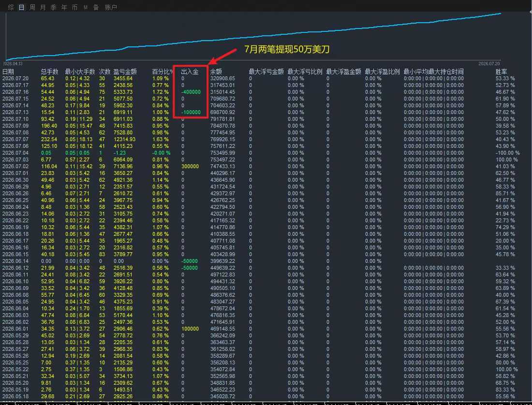Click the 2026.07.20 chart end date label
Screen dimensions: 532x405
489,64
